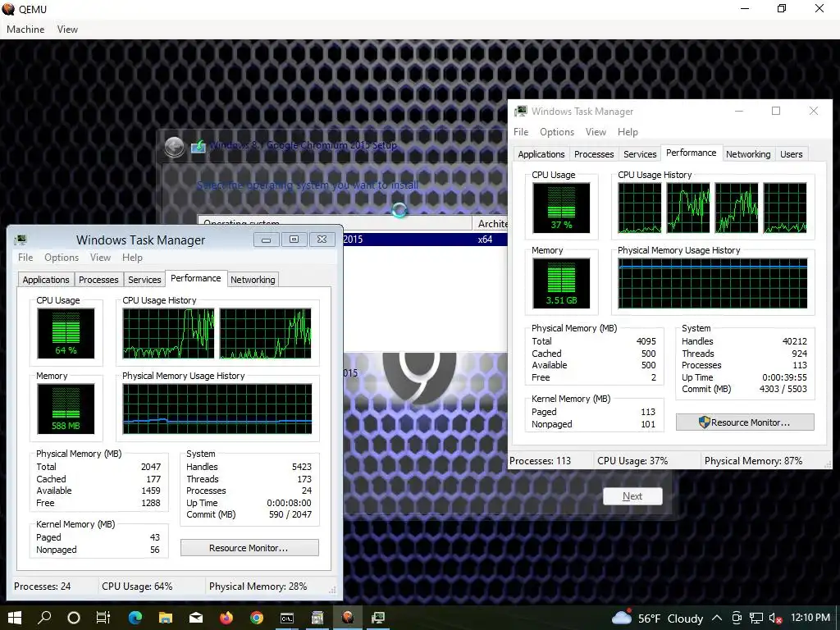840x630 pixels.
Task: Click Task Manager icon in right window title
Action: [520, 112]
